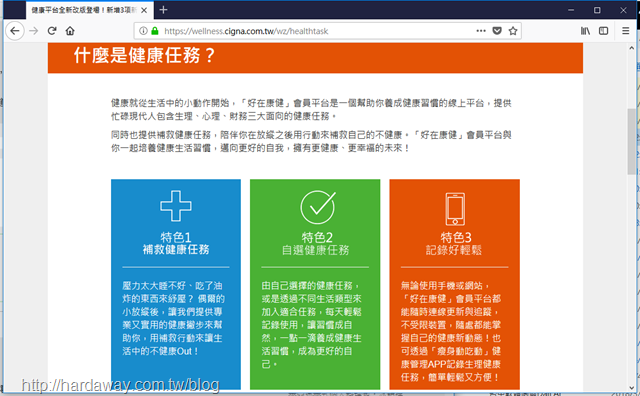Viewport: 640px width, 396px height.
Task: Select the 特色2 自選健康任務 heading
Action: (315, 244)
